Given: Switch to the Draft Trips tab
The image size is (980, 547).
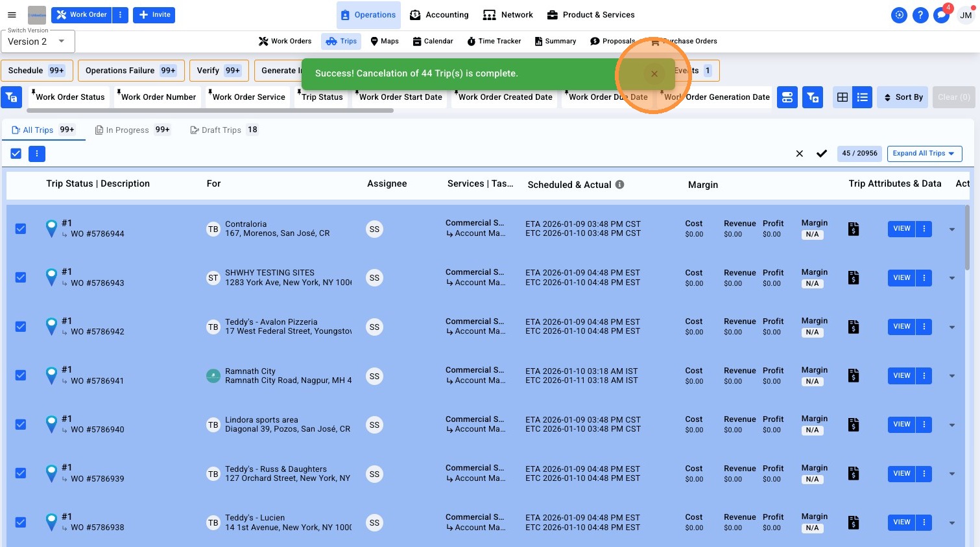Looking at the screenshot, I should [224, 130].
